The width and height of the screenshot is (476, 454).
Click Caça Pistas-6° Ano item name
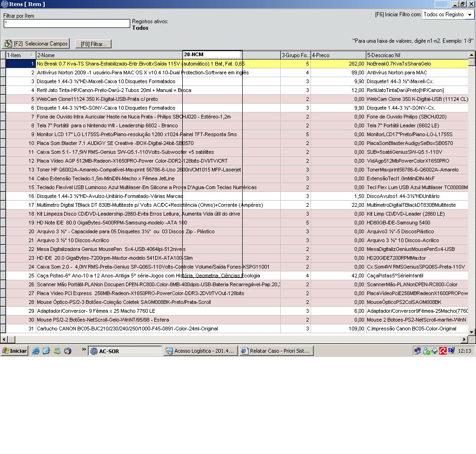pyautogui.click(x=148, y=276)
